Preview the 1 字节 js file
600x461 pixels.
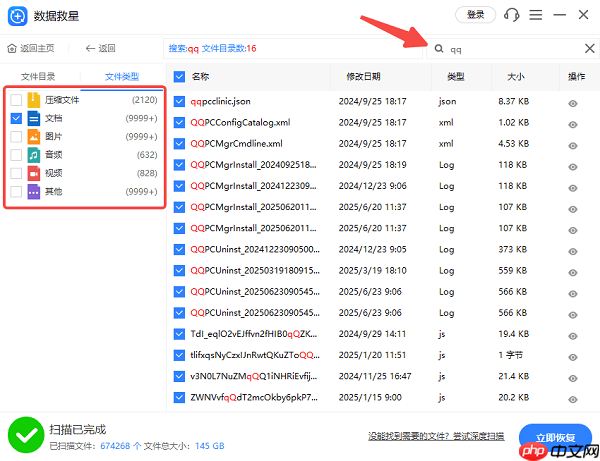572,357
